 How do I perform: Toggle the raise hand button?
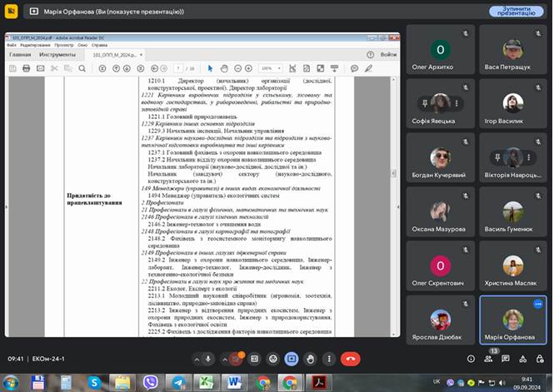point(311,359)
